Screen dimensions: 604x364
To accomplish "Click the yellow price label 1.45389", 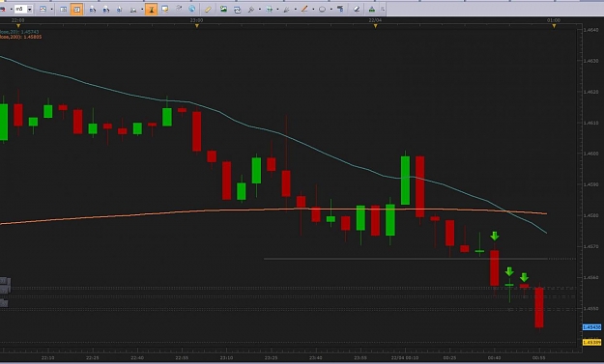I will point(591,342).
